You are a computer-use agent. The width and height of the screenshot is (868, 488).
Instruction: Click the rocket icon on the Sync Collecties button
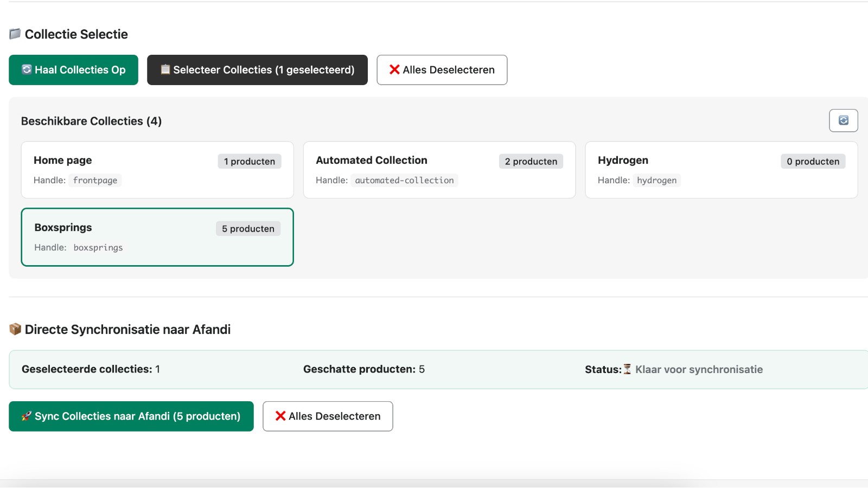(25, 416)
